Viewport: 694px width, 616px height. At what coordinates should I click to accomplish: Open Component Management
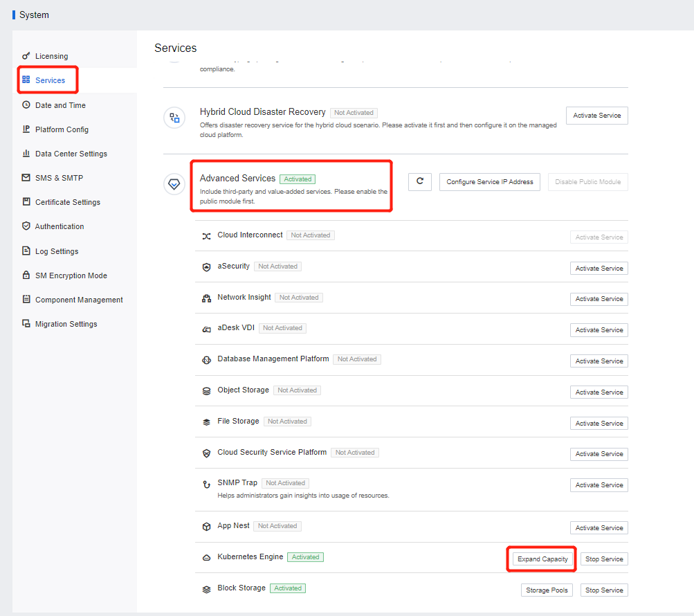tap(80, 300)
